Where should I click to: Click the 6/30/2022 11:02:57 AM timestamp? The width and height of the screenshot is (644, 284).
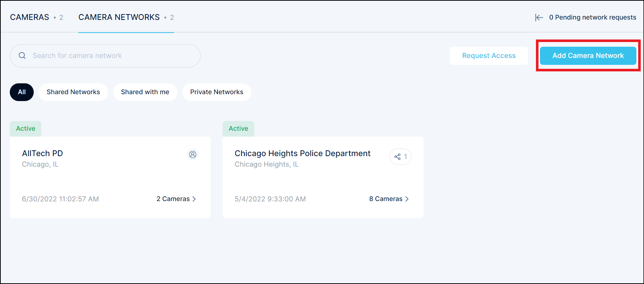coord(61,199)
